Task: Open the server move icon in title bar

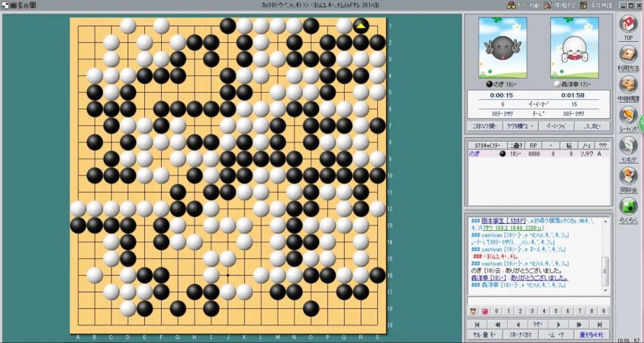Action: [x=511, y=5]
